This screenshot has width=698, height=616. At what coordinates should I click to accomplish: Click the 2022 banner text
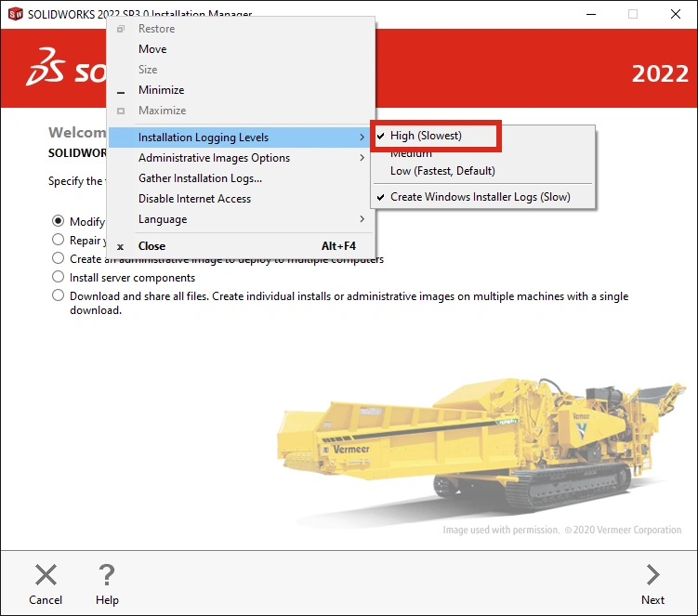[x=660, y=74]
